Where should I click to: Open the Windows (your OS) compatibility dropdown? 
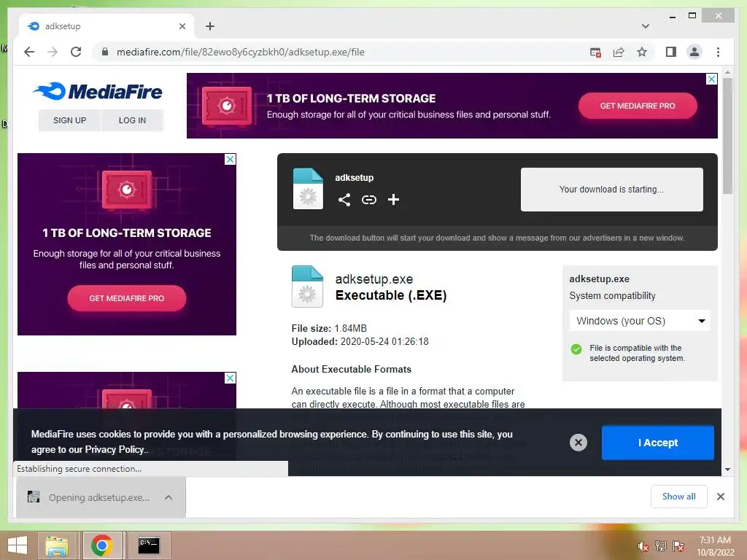click(x=640, y=321)
